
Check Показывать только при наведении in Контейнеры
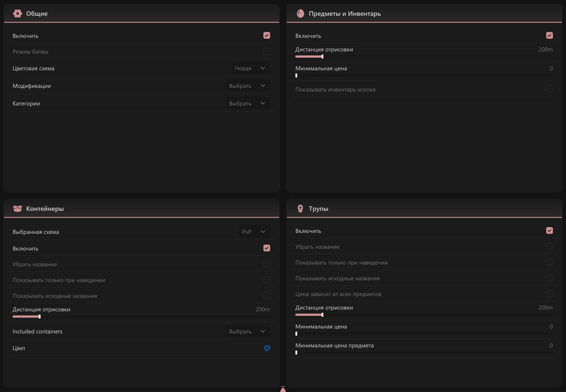tap(267, 280)
